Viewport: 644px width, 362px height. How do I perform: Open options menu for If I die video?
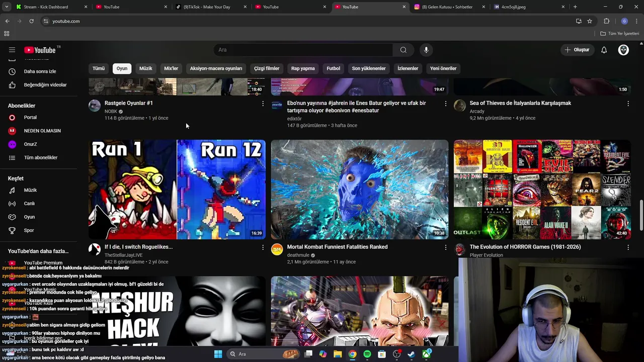pyautogui.click(x=263, y=247)
